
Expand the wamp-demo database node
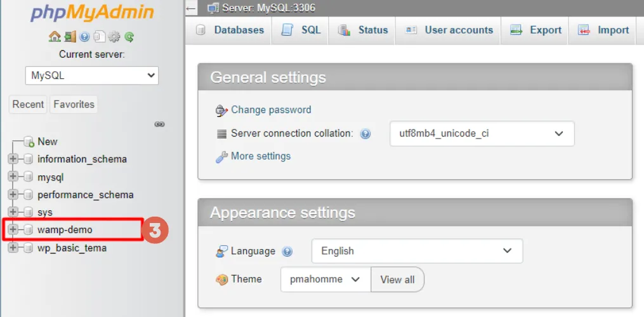pyautogui.click(x=13, y=230)
